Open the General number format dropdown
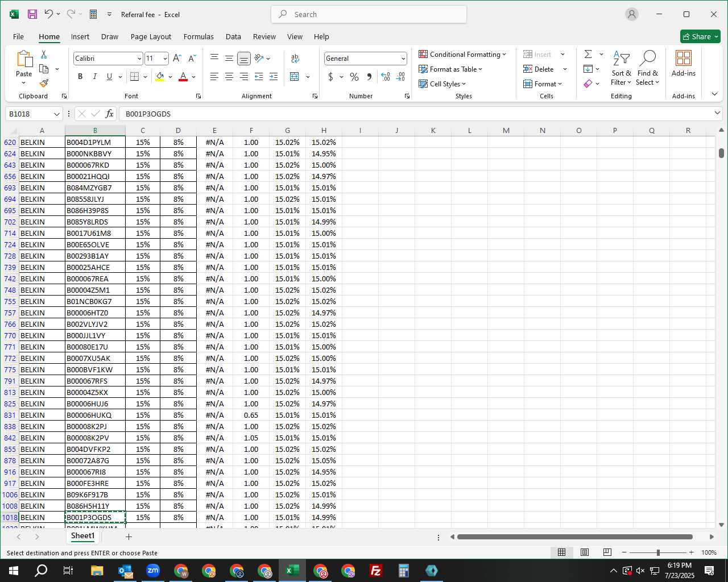The image size is (728, 582). pos(403,59)
